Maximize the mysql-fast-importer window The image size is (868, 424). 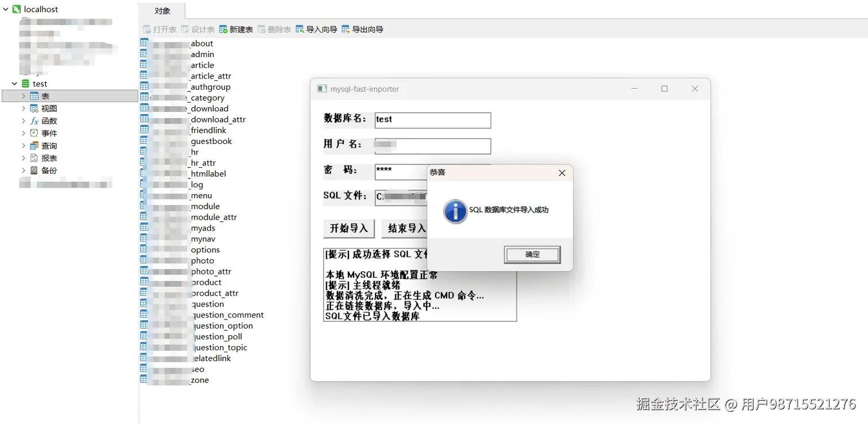click(664, 89)
